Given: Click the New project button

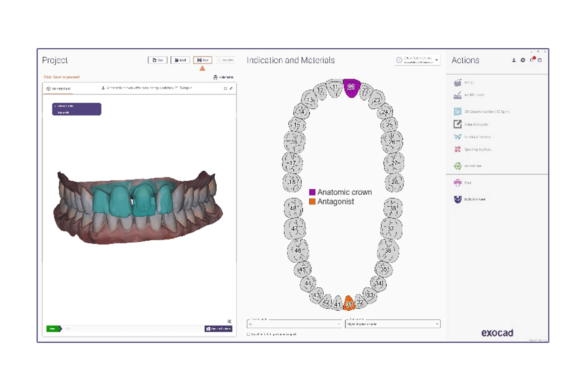Looking at the screenshot, I should 157,60.
